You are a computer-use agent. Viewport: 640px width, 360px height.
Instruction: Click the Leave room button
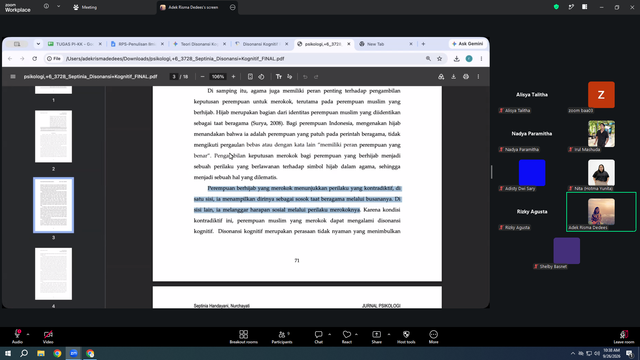click(x=624, y=337)
